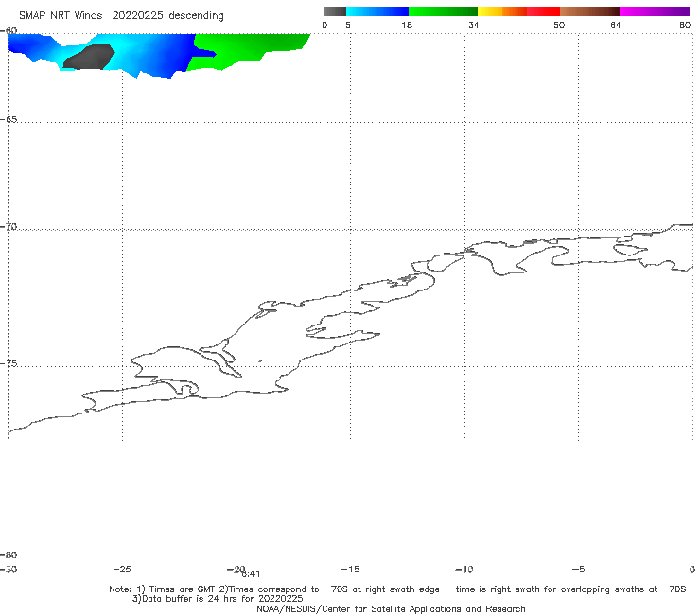Click the magenta-purple segment of the color bar
Viewport: 700px width, 615px height.
[x=655, y=11]
